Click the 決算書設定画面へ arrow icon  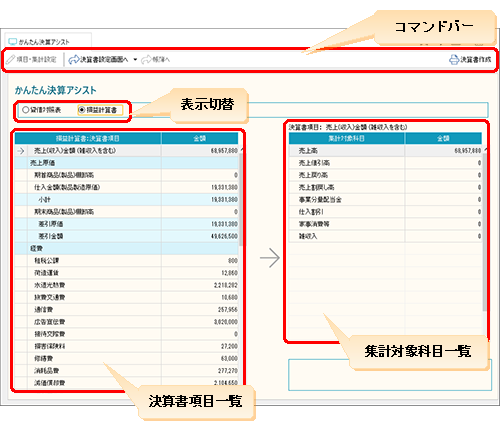point(73,60)
